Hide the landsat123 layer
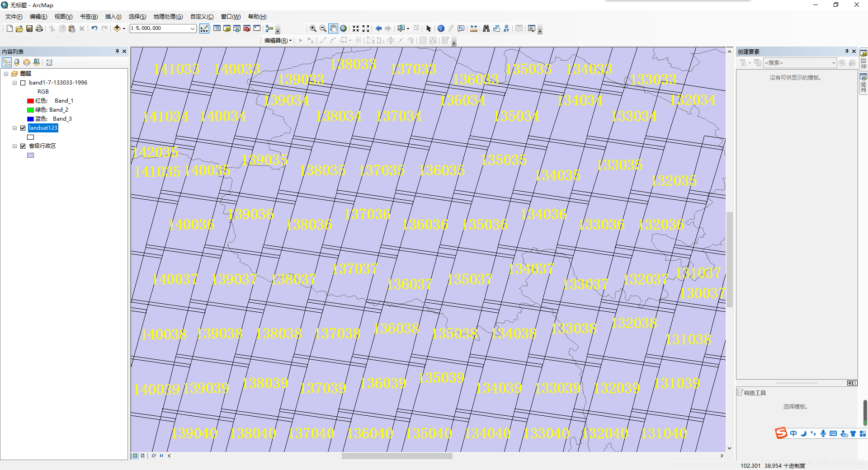The height and width of the screenshot is (470, 868). click(22, 128)
